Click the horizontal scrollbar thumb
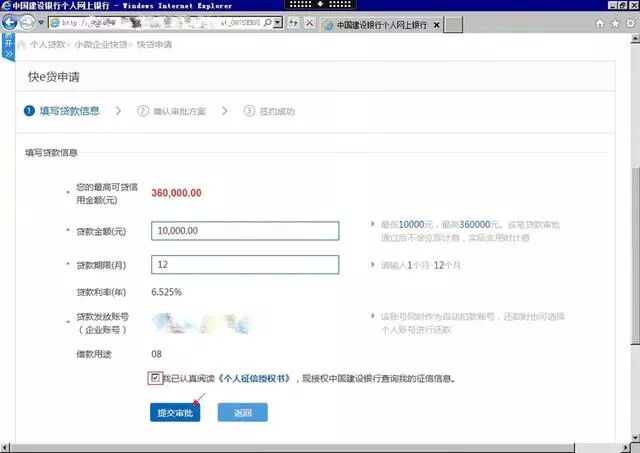 click(292, 448)
